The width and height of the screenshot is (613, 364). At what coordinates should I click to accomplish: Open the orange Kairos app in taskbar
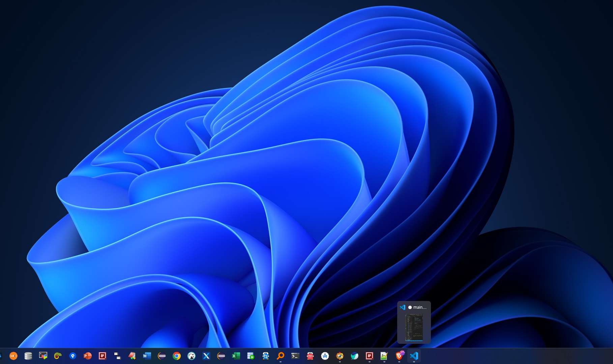click(13, 356)
